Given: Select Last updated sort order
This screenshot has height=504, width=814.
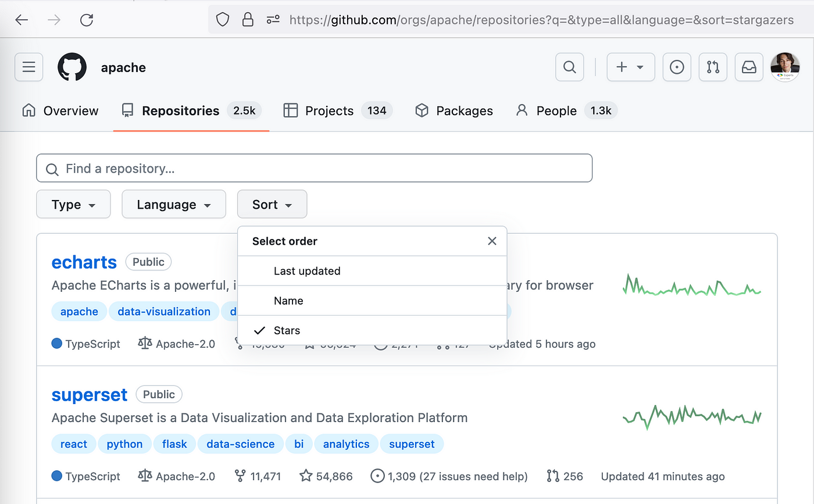Looking at the screenshot, I should point(307,271).
